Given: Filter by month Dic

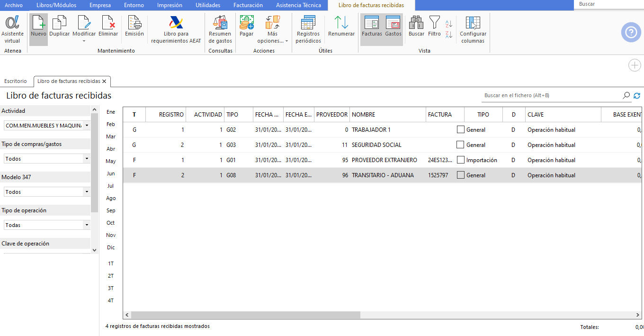Looking at the screenshot, I should pyautogui.click(x=111, y=247).
